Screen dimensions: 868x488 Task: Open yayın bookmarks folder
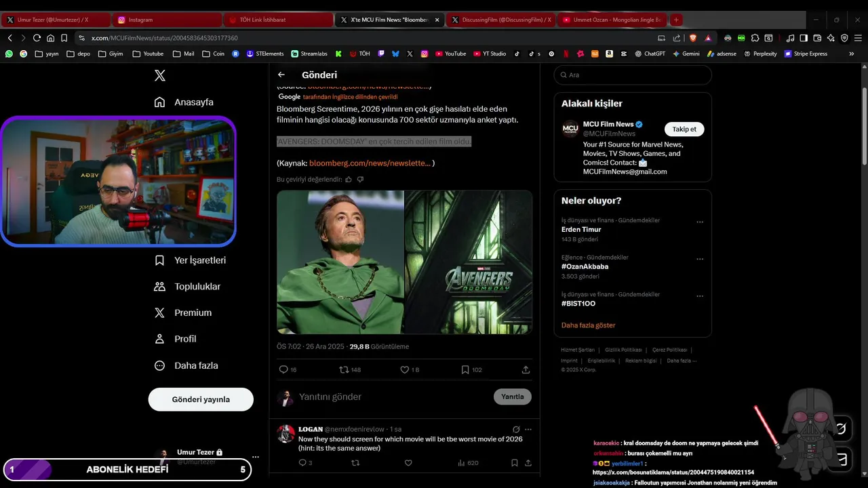(47, 54)
